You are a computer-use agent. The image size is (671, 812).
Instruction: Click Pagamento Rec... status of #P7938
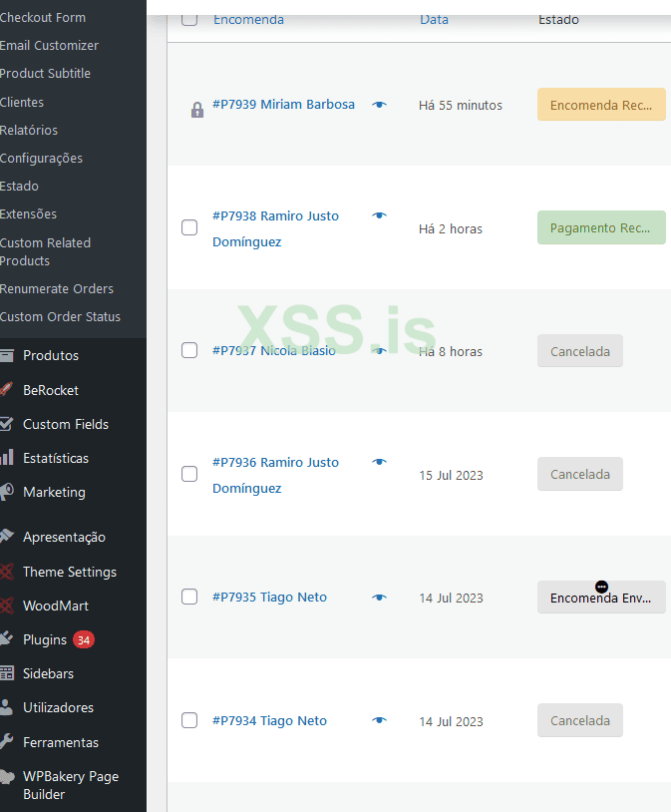[x=601, y=227]
